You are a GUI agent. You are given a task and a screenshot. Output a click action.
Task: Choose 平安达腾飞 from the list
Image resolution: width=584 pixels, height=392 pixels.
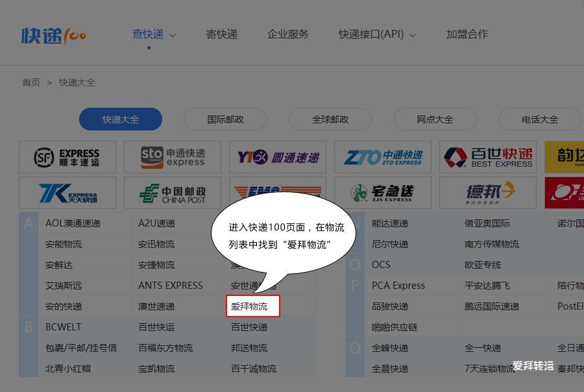(x=487, y=286)
